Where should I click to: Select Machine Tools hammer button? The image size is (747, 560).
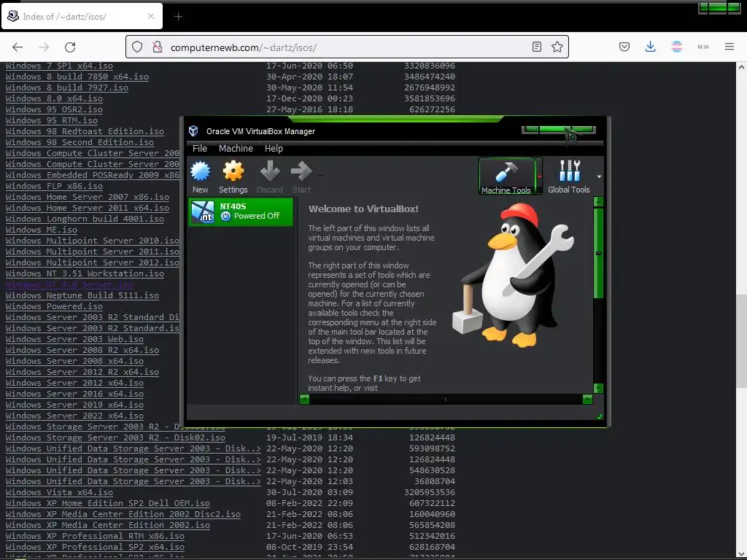point(506,176)
